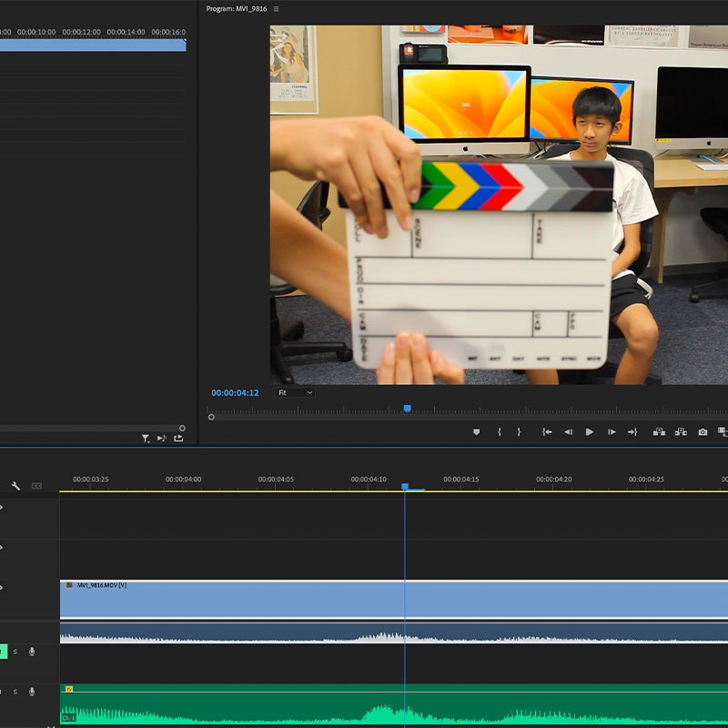Click Play in the Program monitor
The height and width of the screenshot is (728, 728).
[590, 432]
